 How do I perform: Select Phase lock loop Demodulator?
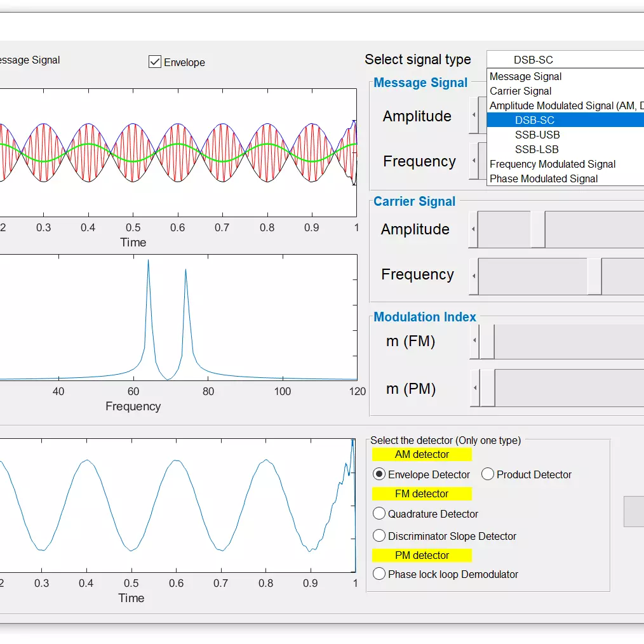click(379, 574)
